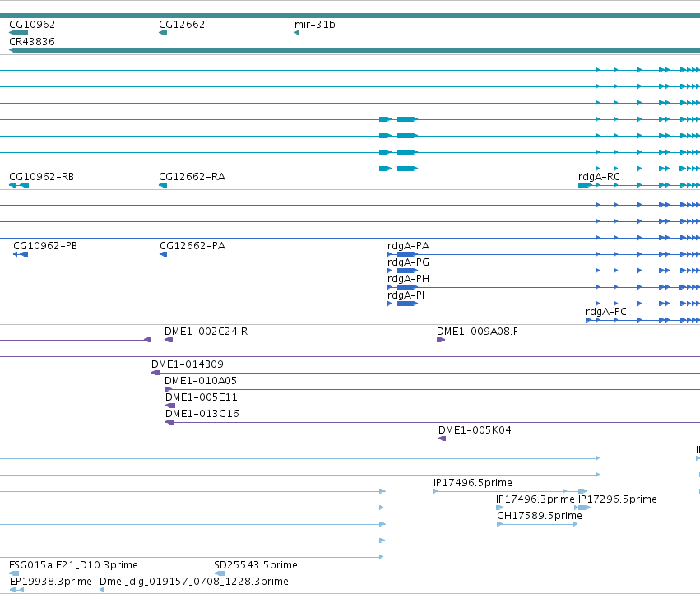Image resolution: width=700 pixels, height=594 pixels.
Task: Click the CG12662 gene label
Action: coord(182,25)
